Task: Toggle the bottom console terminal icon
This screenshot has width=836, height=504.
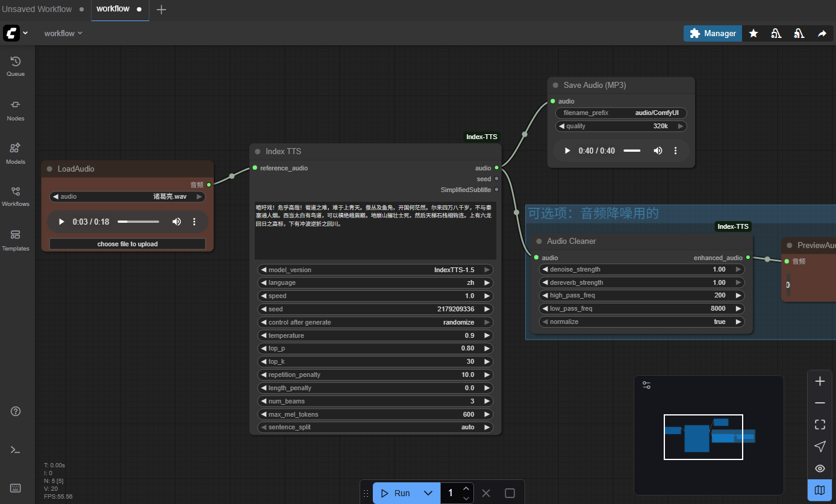Action: pyautogui.click(x=16, y=450)
